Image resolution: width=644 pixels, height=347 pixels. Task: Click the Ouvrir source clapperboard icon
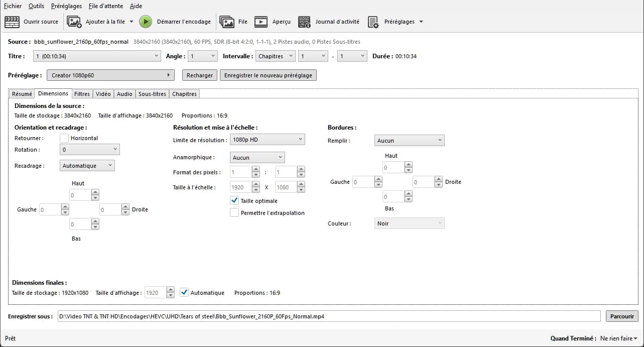[12, 22]
